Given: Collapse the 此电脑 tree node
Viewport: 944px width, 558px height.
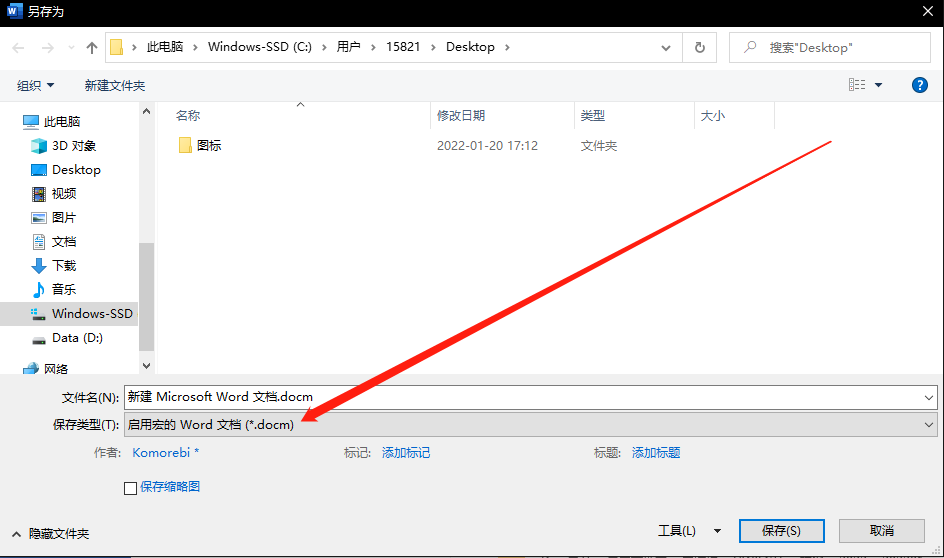Looking at the screenshot, I should click(11, 121).
